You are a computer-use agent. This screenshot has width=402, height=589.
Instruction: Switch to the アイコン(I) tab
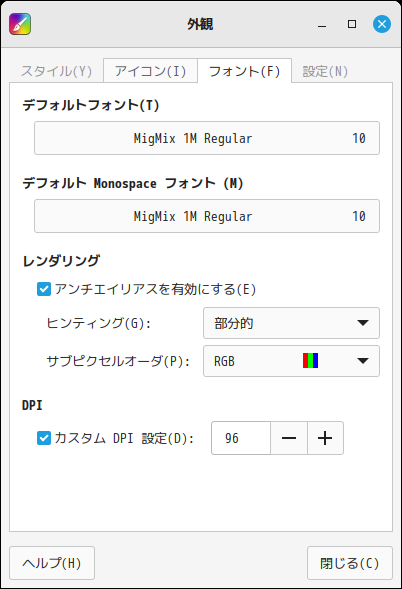click(150, 71)
